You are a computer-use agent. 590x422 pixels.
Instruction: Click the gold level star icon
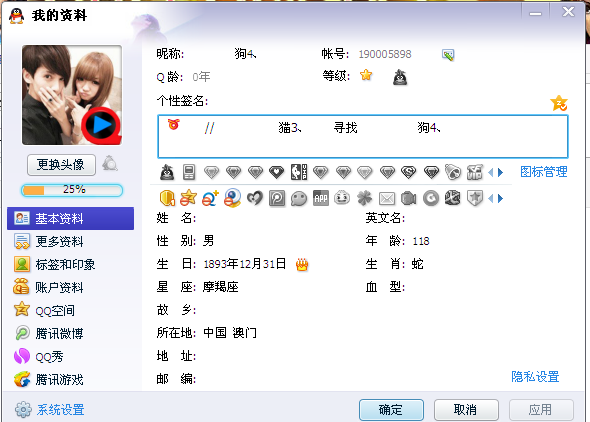tap(366, 75)
